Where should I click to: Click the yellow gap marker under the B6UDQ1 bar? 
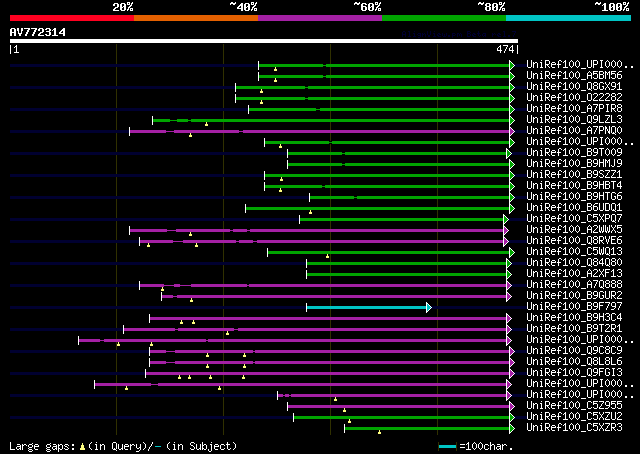point(311,212)
